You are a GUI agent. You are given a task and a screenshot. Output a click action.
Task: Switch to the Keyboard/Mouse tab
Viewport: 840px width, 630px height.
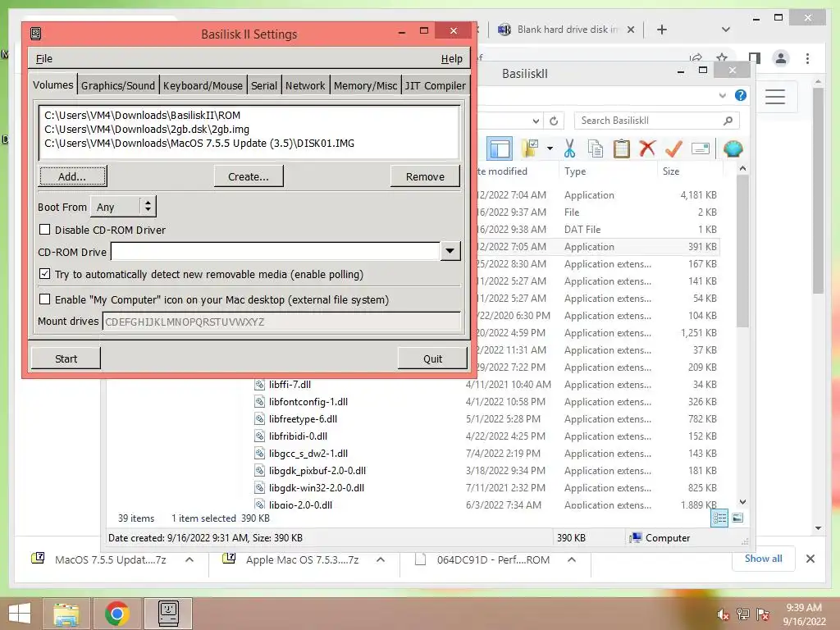[203, 85]
